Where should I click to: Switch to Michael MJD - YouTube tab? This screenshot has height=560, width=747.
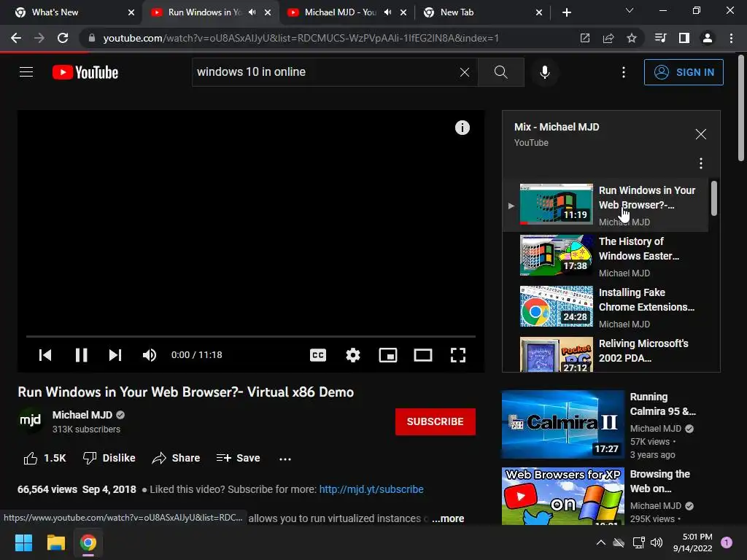pos(340,12)
